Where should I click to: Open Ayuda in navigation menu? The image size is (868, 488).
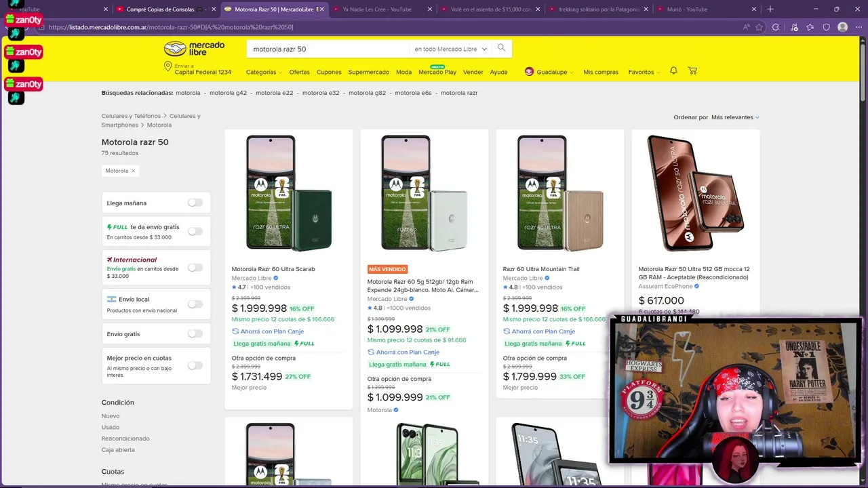pos(498,72)
